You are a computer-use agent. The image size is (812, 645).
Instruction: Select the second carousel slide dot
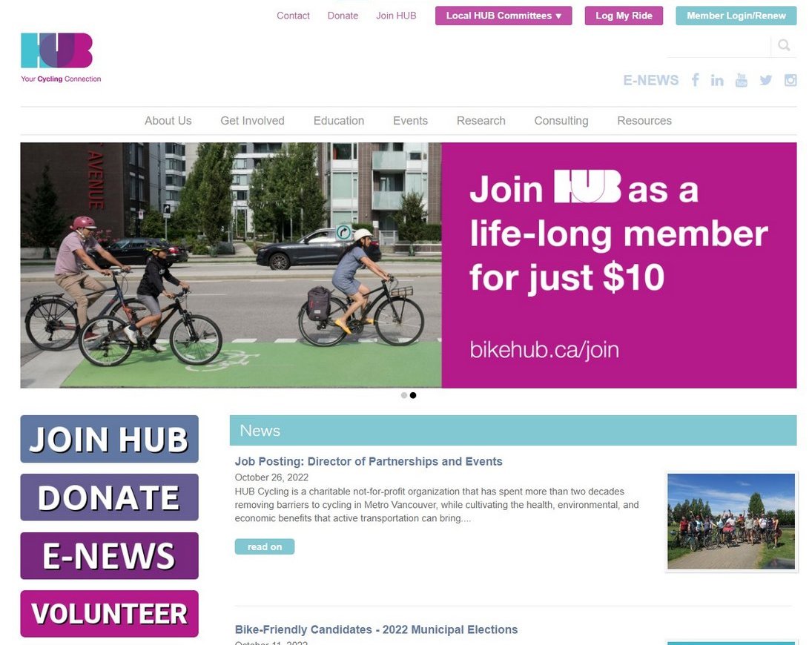pos(413,395)
